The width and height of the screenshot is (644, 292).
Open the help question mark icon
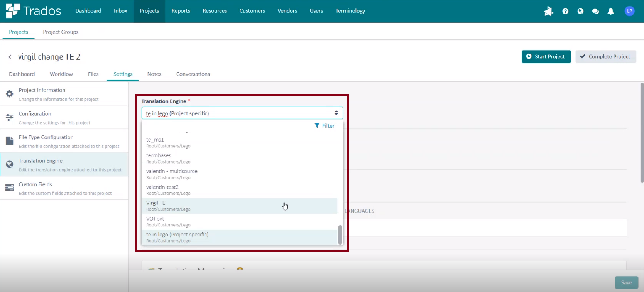click(x=565, y=11)
